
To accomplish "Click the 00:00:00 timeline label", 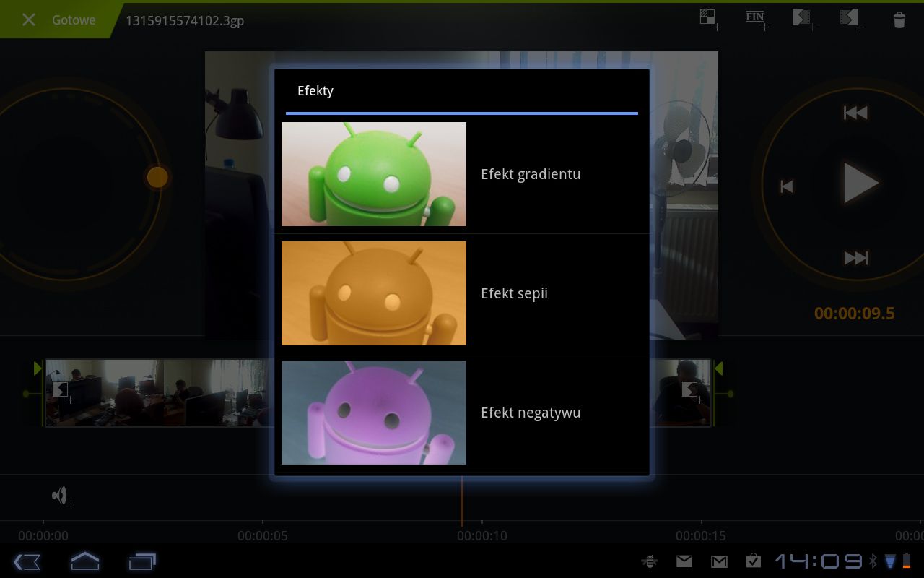I will pos(43,536).
